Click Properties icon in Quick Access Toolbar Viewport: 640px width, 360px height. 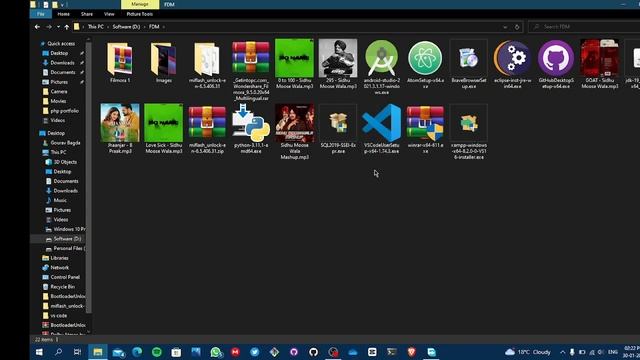(45, 4)
